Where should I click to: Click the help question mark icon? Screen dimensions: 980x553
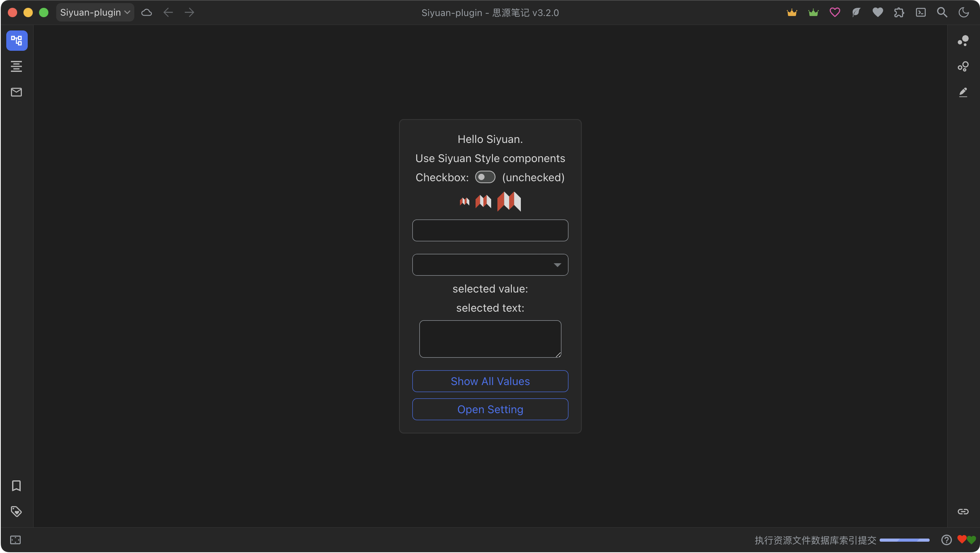coord(946,540)
